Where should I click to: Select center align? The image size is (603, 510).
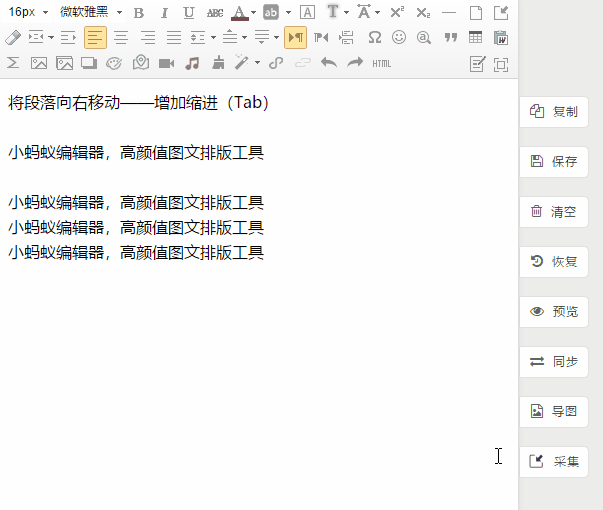click(121, 38)
